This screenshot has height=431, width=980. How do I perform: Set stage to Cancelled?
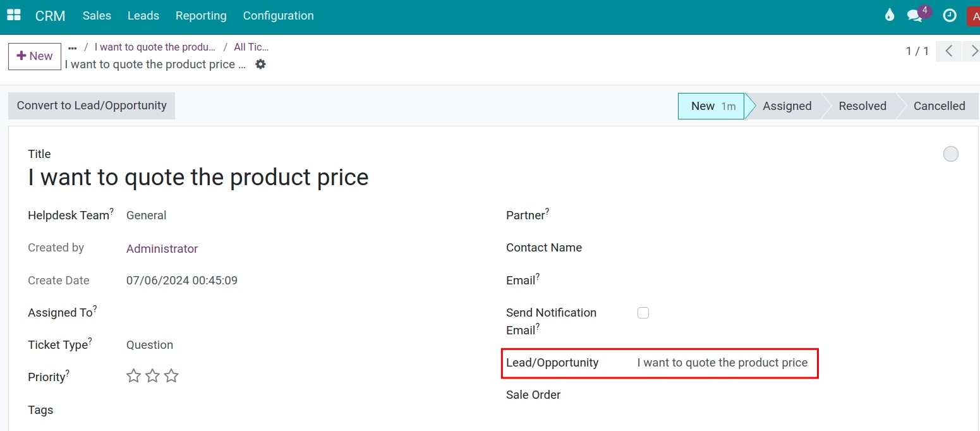click(939, 106)
